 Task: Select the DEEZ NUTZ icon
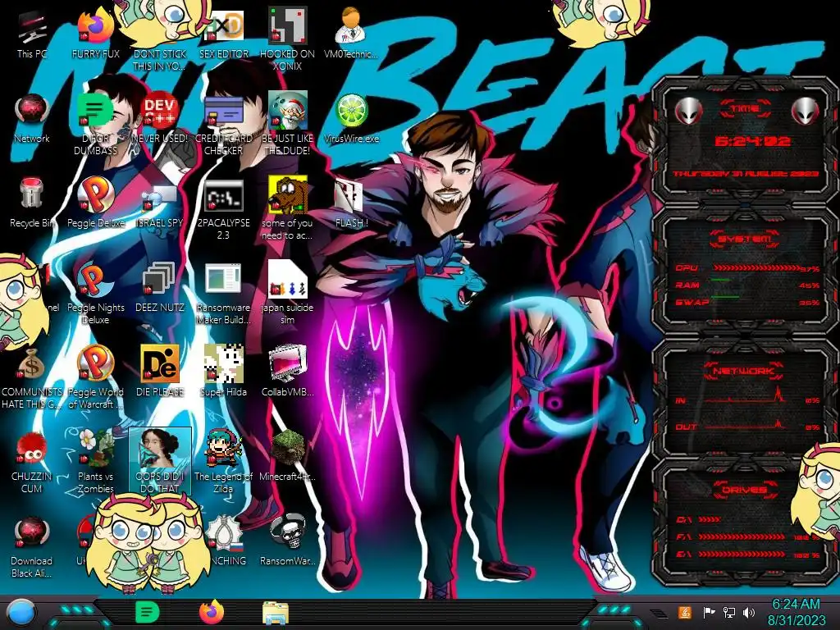(x=159, y=288)
